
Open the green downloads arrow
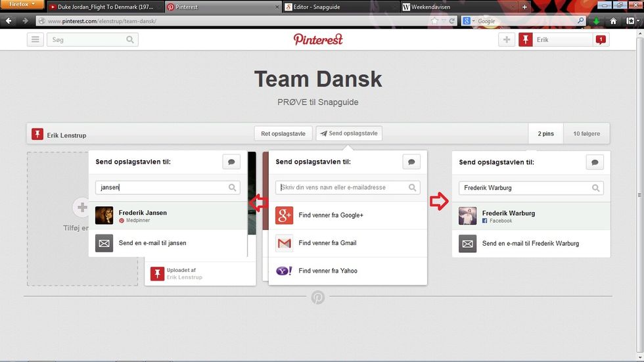(596, 21)
